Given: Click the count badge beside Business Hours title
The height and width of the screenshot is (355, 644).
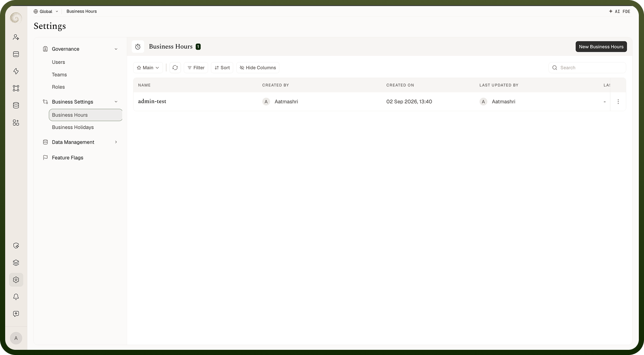Looking at the screenshot, I should click(x=198, y=47).
